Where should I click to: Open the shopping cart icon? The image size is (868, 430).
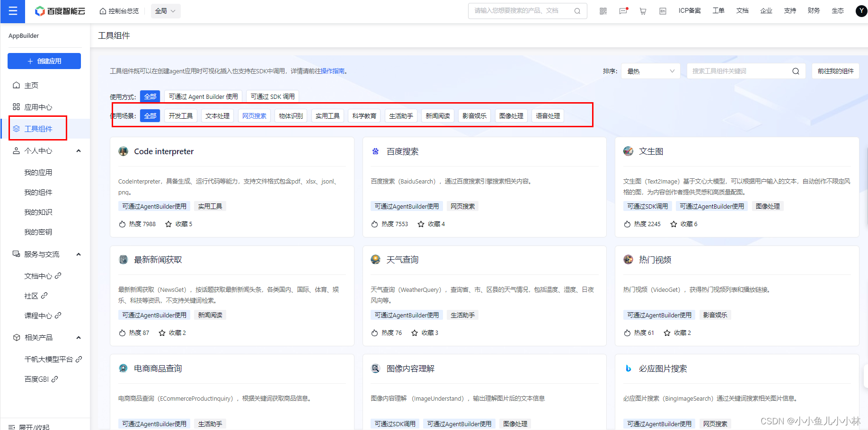coord(643,11)
